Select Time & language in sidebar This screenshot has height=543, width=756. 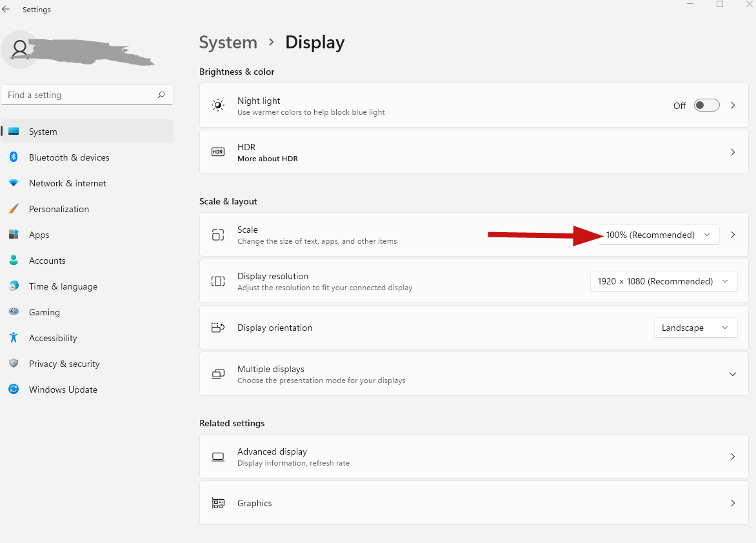(x=63, y=286)
